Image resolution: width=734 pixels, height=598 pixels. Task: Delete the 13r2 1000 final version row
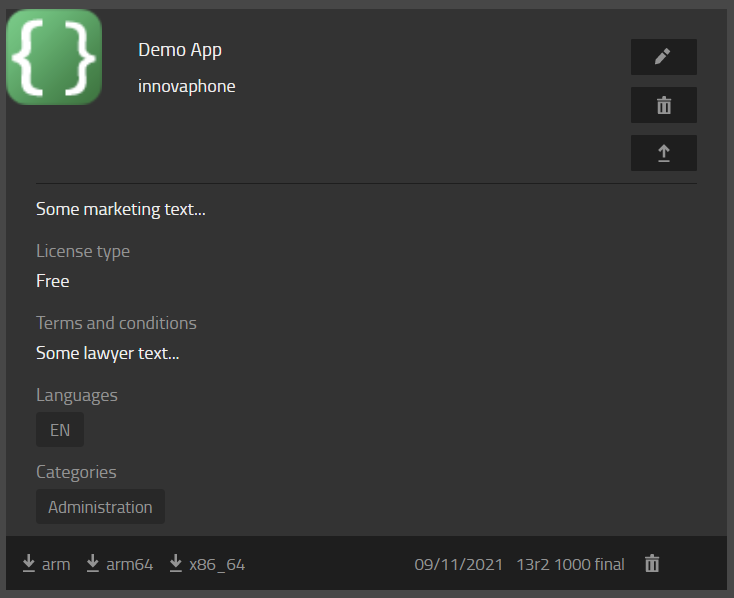[652, 564]
